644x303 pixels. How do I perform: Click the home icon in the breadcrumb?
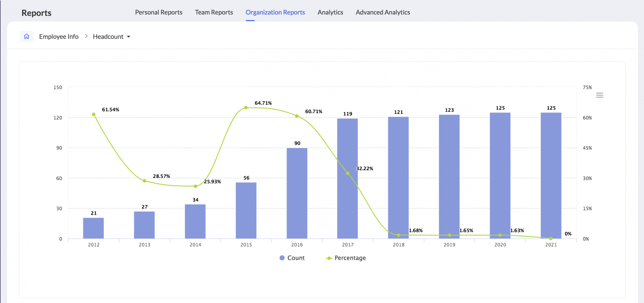pyautogui.click(x=27, y=36)
